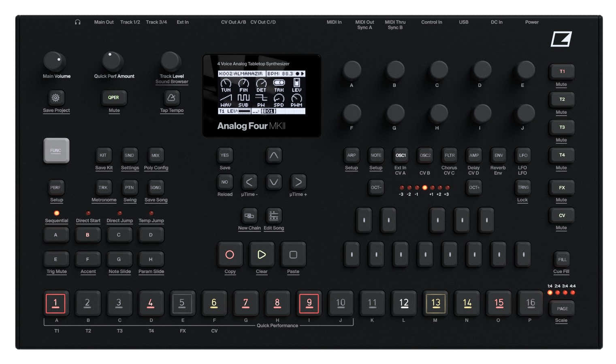Select the SONG key
Screen dimensions: 616x364
pyautogui.click(x=156, y=188)
